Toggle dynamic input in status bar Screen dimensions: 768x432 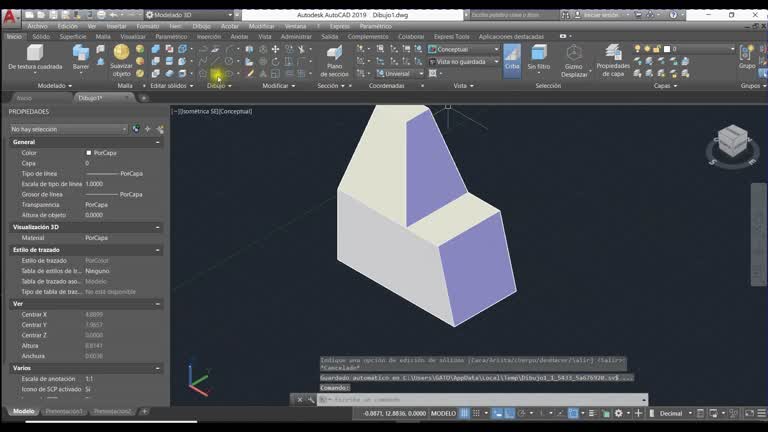tap(497, 413)
